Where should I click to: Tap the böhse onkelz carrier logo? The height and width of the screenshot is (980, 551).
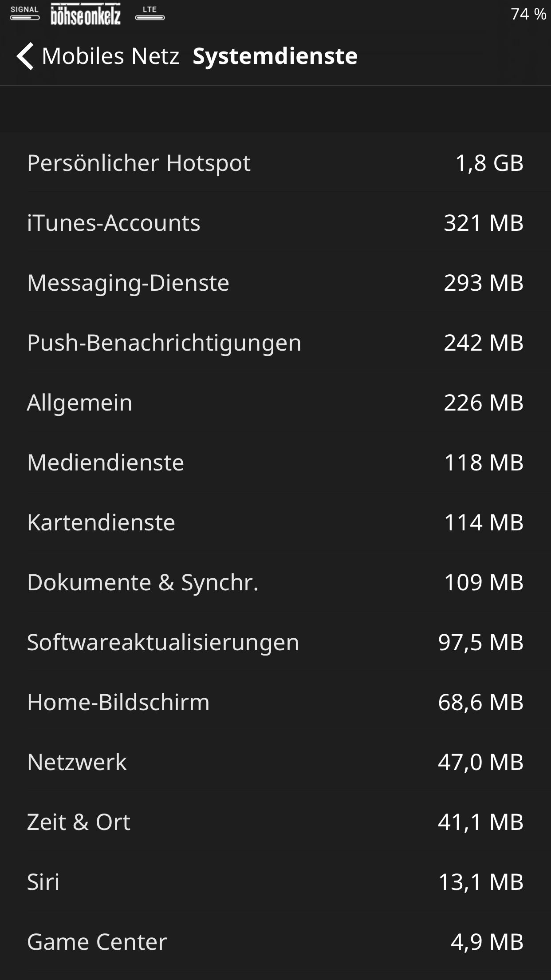pyautogui.click(x=86, y=14)
